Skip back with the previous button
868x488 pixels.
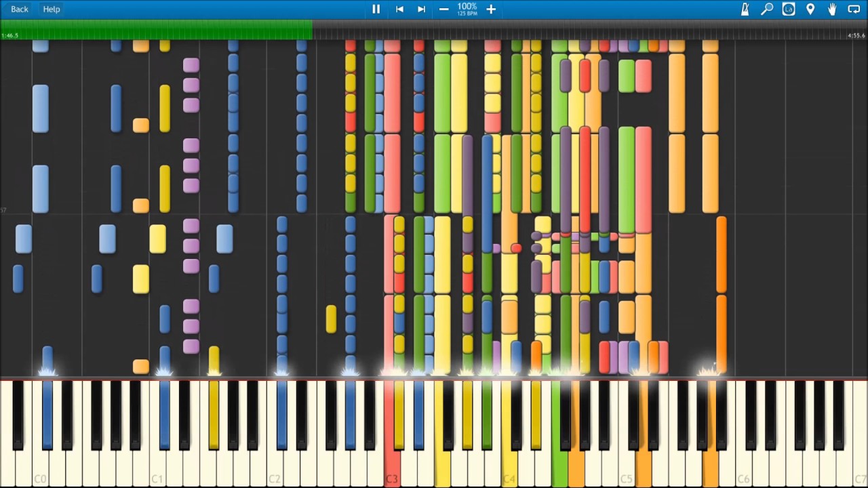click(x=399, y=9)
